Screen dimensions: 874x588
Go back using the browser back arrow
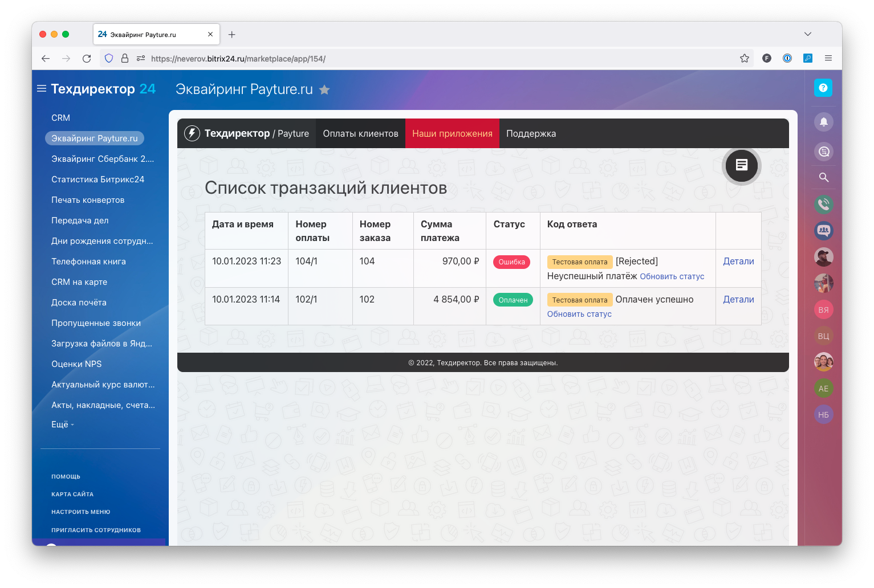pyautogui.click(x=46, y=58)
